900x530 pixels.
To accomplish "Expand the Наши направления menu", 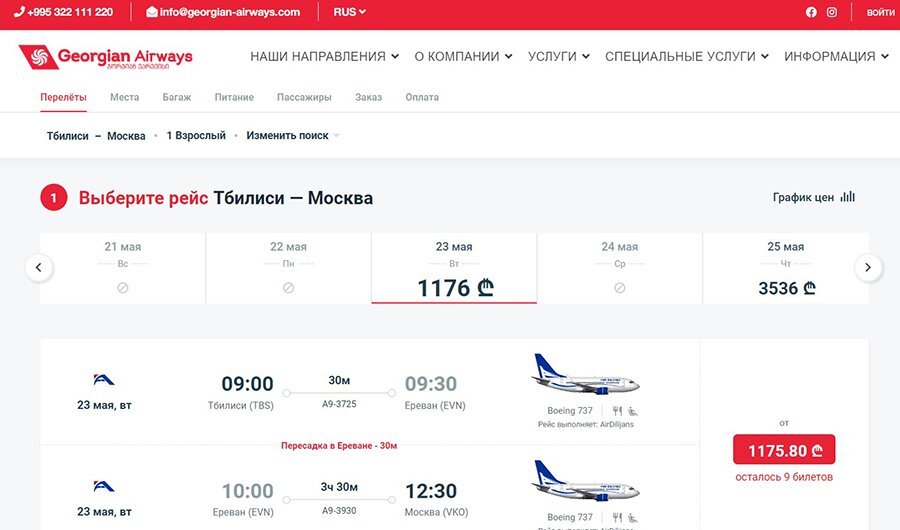I will click(x=324, y=56).
